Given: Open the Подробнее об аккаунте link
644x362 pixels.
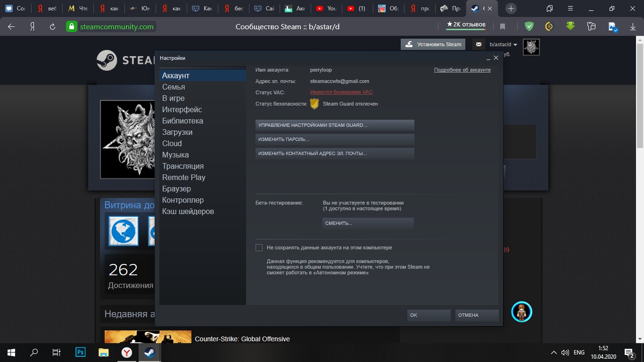Looking at the screenshot, I should pyautogui.click(x=462, y=70).
